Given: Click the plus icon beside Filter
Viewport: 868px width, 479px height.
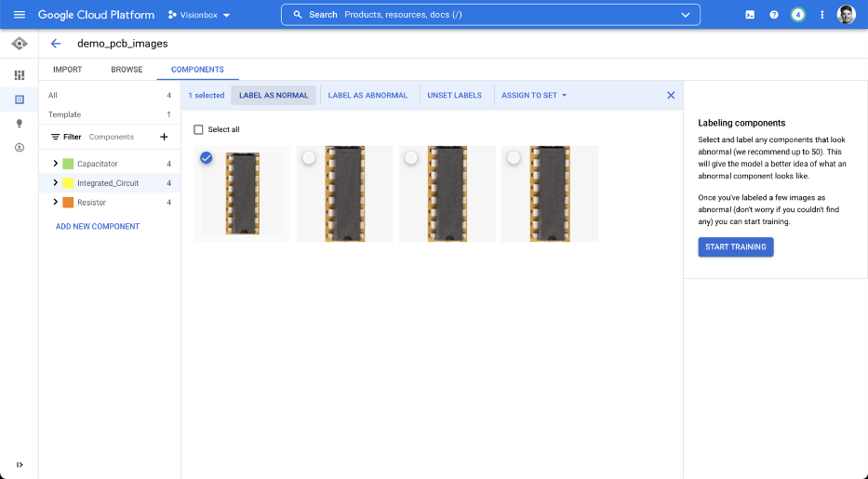Looking at the screenshot, I should click(164, 137).
